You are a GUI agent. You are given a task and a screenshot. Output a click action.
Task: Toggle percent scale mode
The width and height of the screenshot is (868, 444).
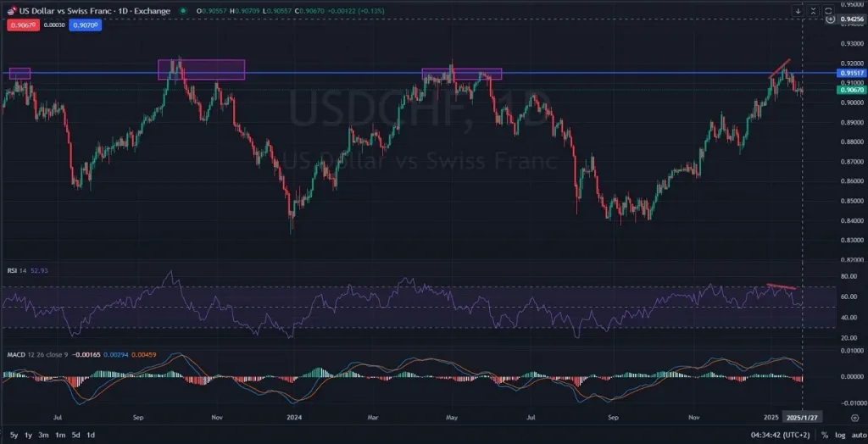[825, 435]
